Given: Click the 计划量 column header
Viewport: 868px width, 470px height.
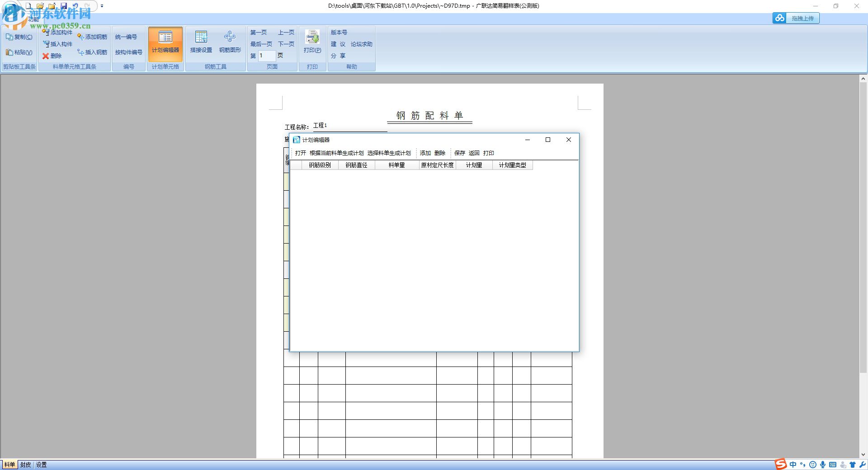Looking at the screenshot, I should pos(474,165).
